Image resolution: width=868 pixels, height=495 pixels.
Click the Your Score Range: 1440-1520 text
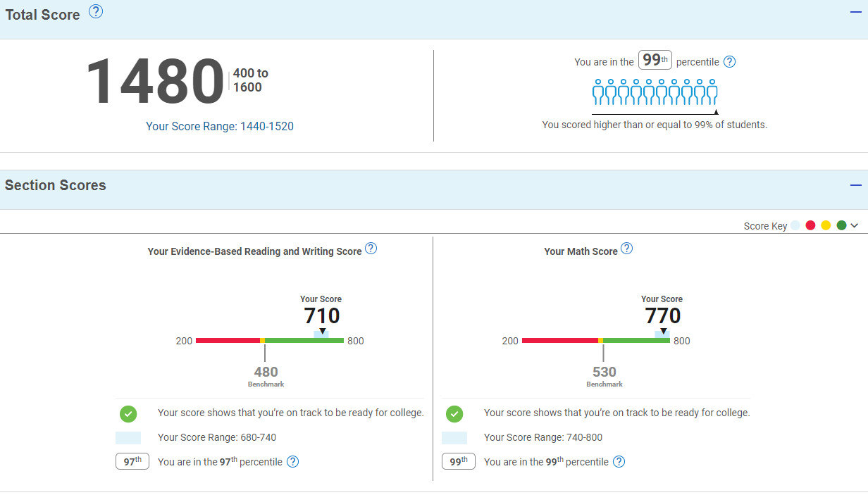point(220,127)
